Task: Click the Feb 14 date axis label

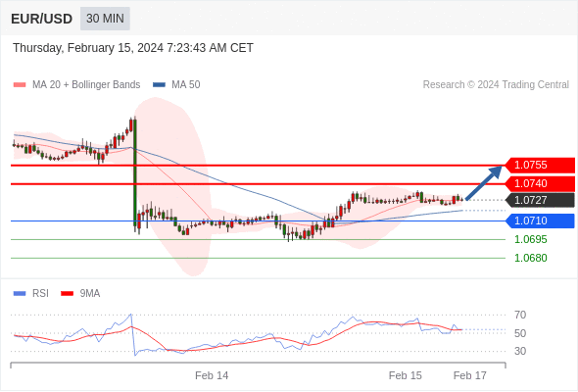Action: pyautogui.click(x=212, y=375)
